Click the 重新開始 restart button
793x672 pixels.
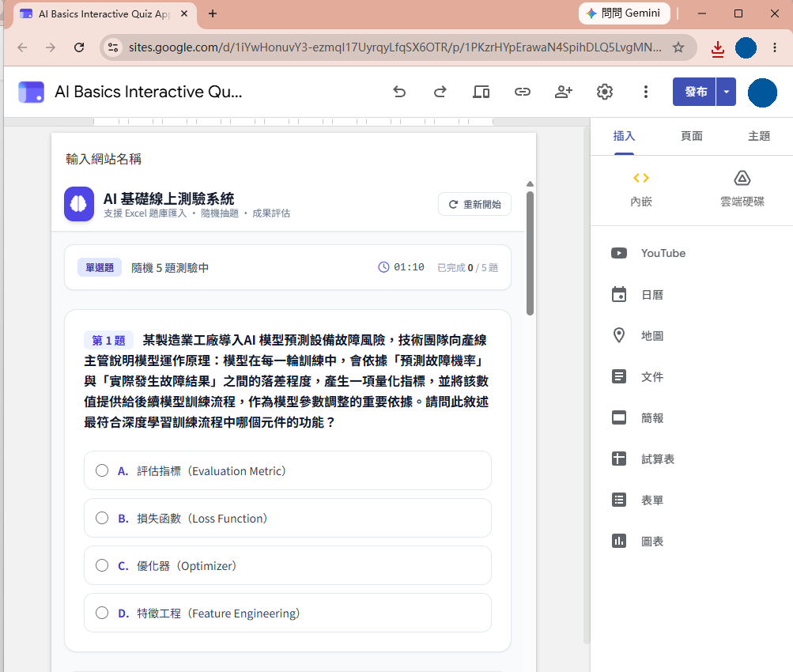(474, 204)
